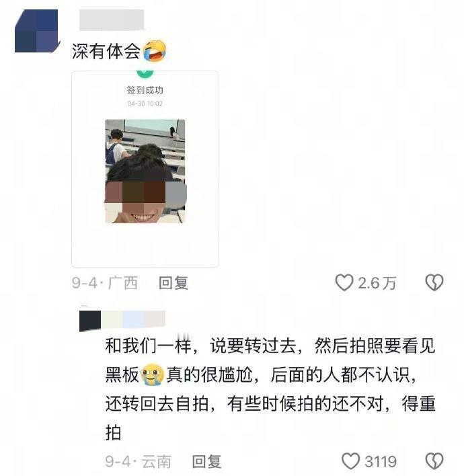
Task: Tap the green check icon above 签到成功
Action: [x=145, y=74]
